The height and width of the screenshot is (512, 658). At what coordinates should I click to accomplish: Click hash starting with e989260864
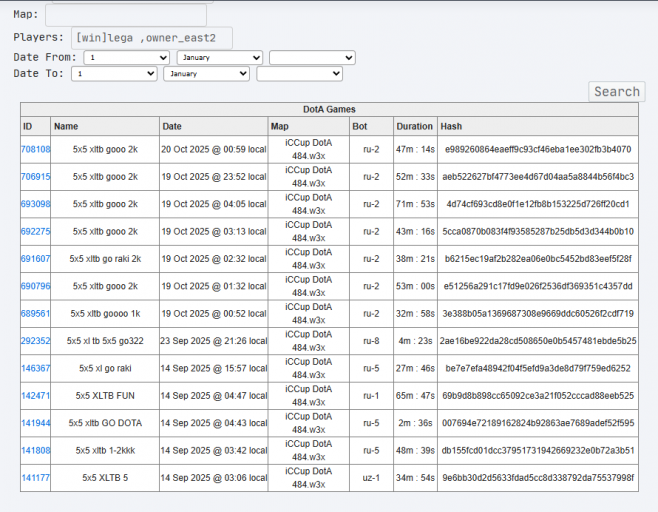[x=538, y=149]
